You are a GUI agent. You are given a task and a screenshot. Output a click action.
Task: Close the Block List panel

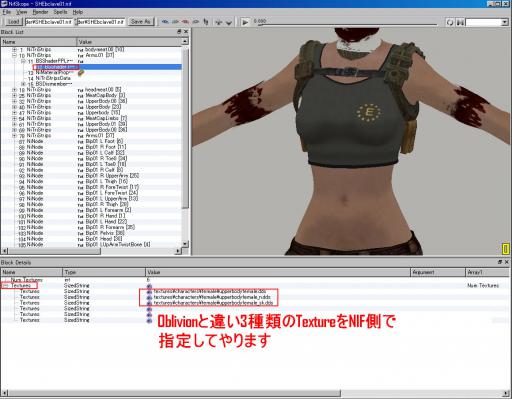tap(186, 32)
